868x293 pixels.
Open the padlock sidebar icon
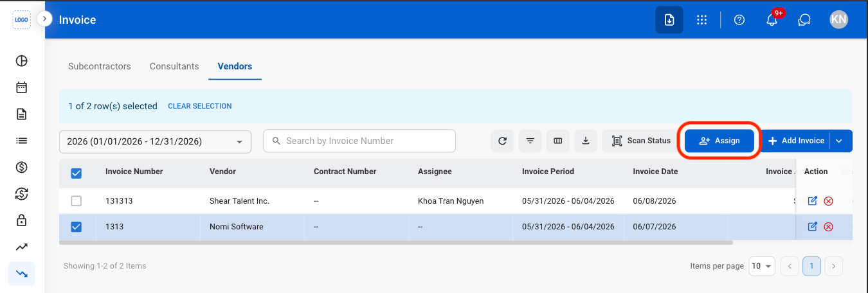(x=22, y=220)
